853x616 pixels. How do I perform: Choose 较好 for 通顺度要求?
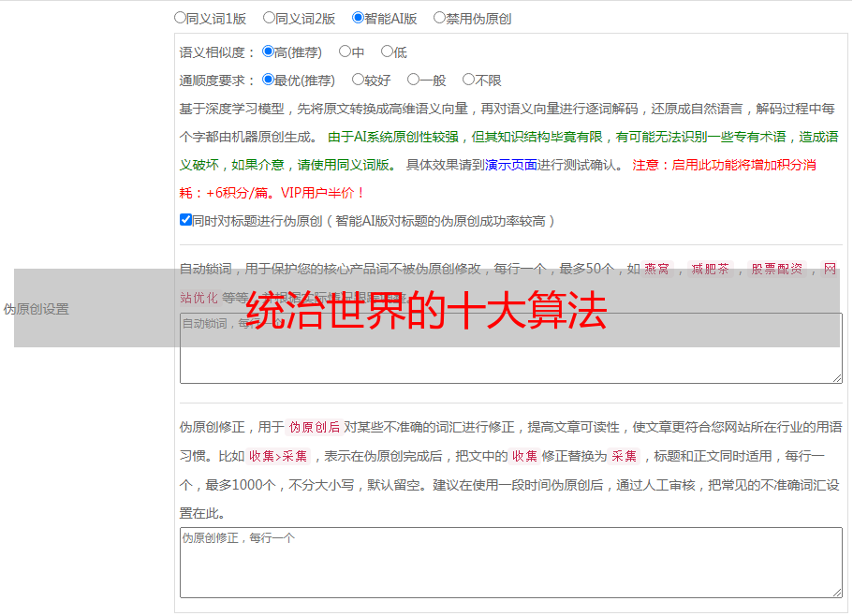(x=359, y=81)
